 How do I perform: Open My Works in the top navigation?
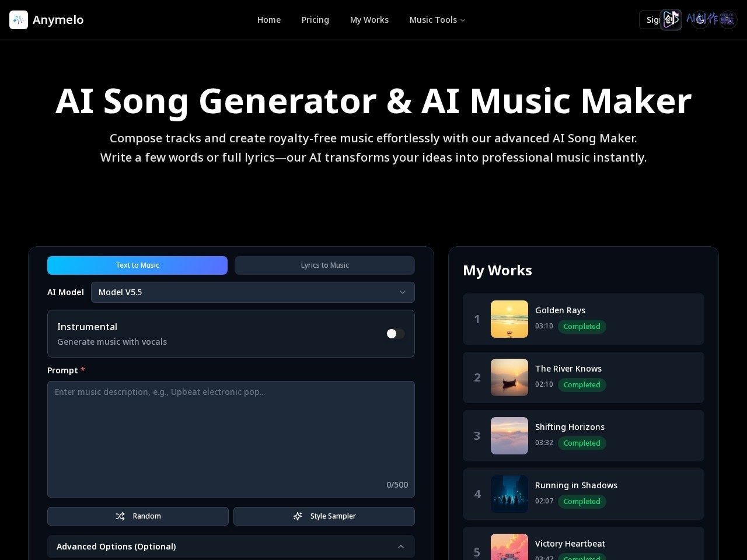point(369,20)
